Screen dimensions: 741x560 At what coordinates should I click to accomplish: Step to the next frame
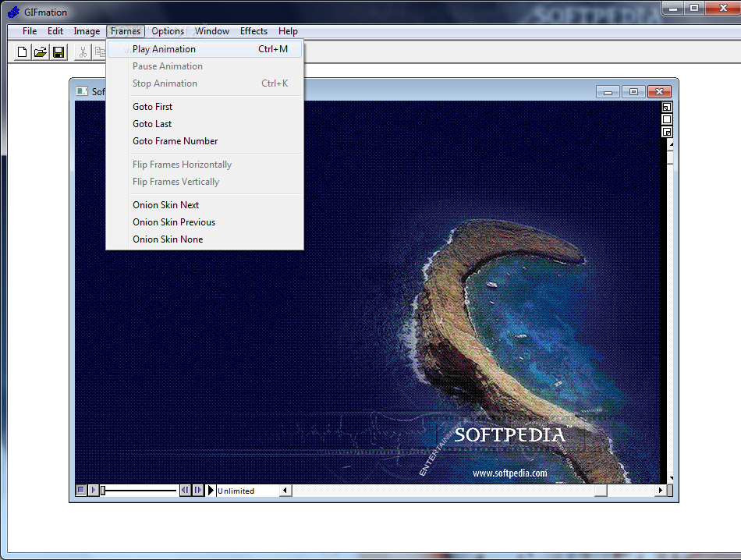(198, 490)
